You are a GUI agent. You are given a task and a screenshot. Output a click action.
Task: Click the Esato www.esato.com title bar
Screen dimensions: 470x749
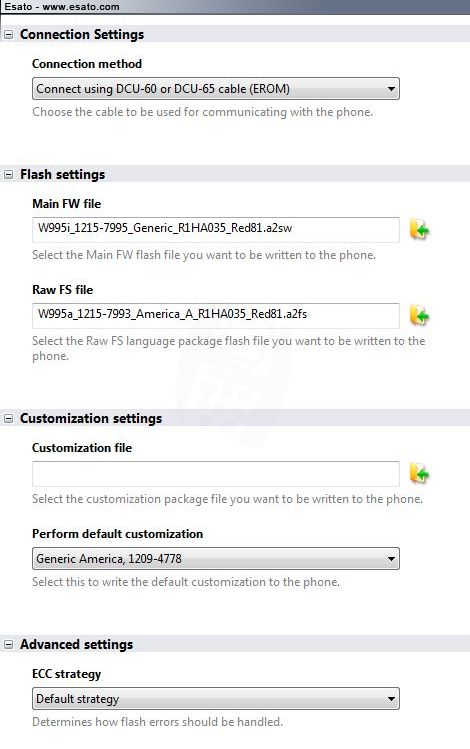click(235, 7)
